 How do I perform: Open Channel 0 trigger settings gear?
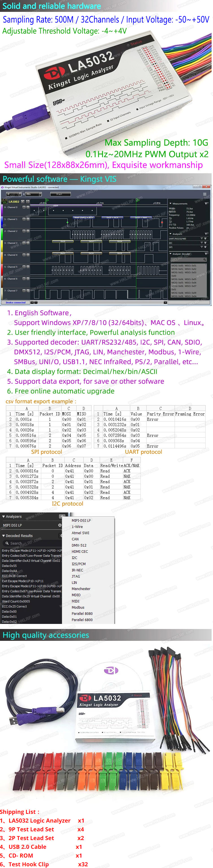24,207
